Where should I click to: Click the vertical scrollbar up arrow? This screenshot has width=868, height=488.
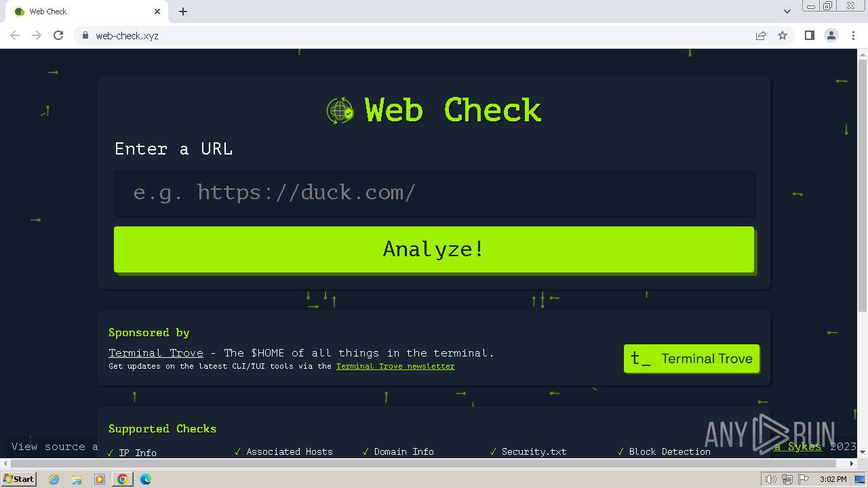(863, 54)
